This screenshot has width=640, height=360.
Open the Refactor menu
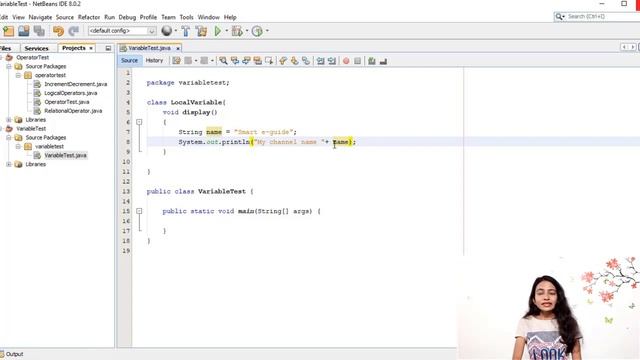89,17
